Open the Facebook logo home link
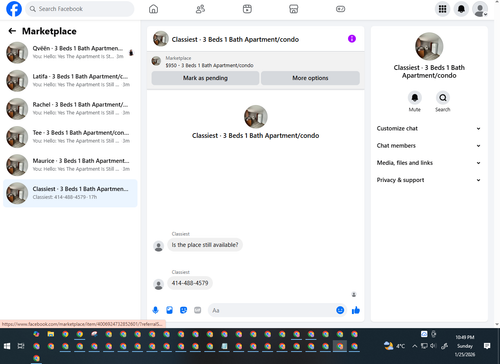500x364 pixels. point(14,9)
